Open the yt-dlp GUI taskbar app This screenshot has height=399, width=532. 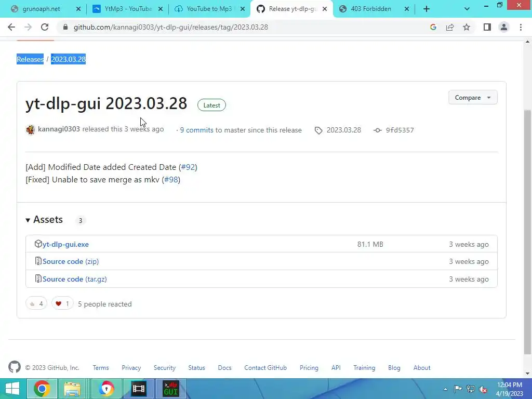point(170,389)
